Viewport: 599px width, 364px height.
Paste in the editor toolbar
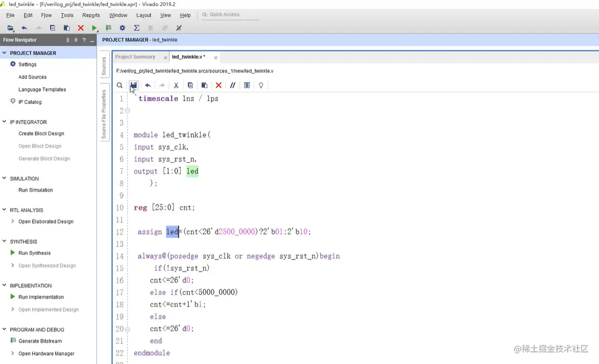204,85
